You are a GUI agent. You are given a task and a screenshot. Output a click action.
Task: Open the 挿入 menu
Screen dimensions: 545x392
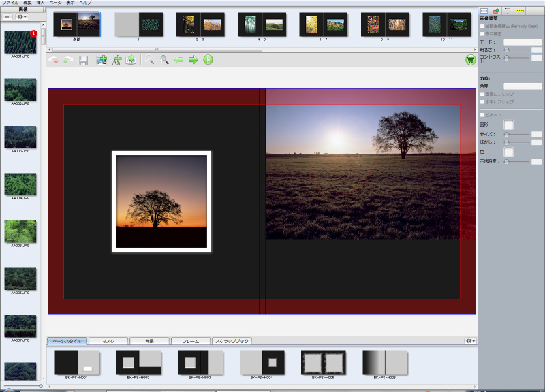(42, 3)
